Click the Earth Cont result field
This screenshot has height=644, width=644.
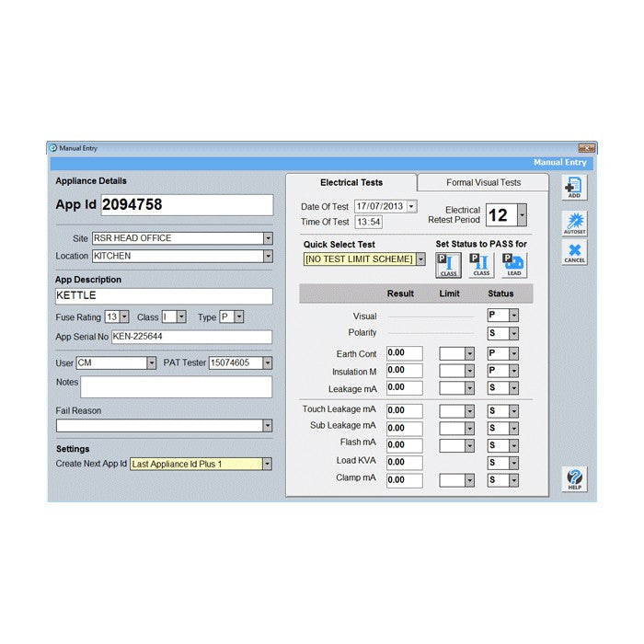(404, 353)
